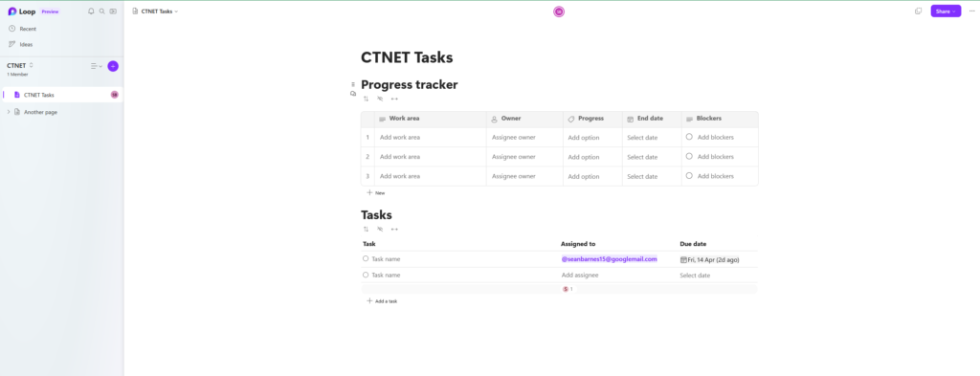This screenshot has height=376, width=980.
Task: Click the Owner column person icon
Action: (x=495, y=119)
